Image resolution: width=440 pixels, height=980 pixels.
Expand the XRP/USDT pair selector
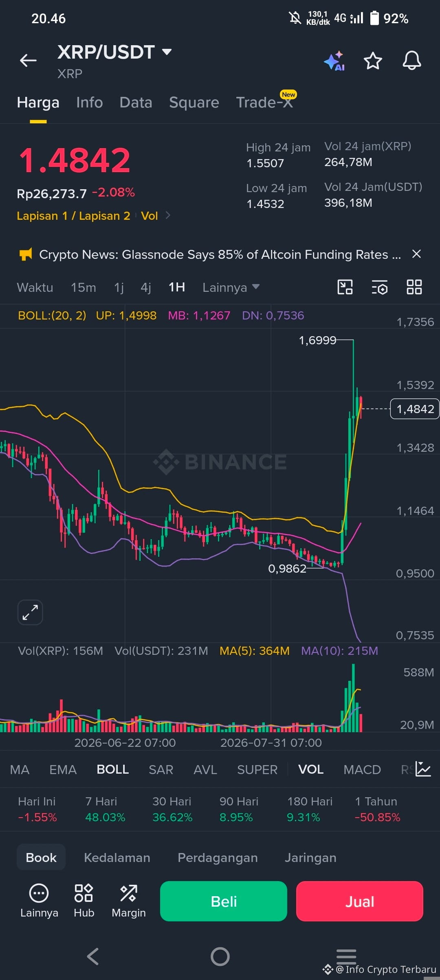167,52
